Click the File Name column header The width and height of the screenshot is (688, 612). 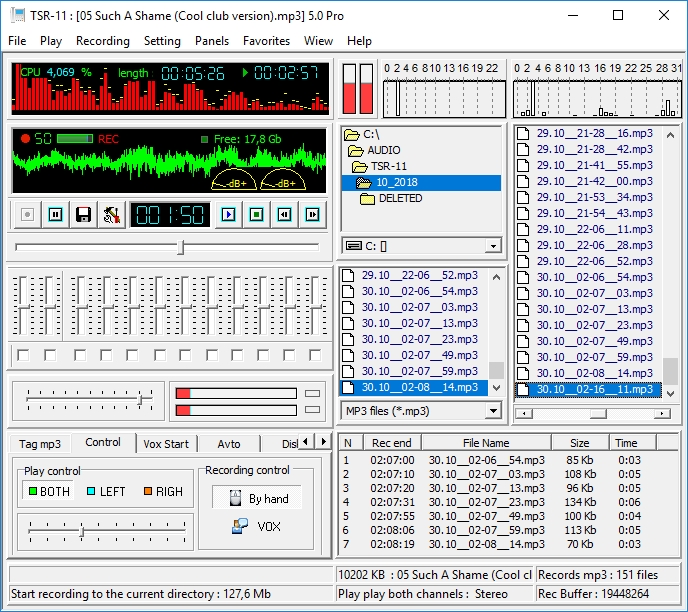pos(486,443)
